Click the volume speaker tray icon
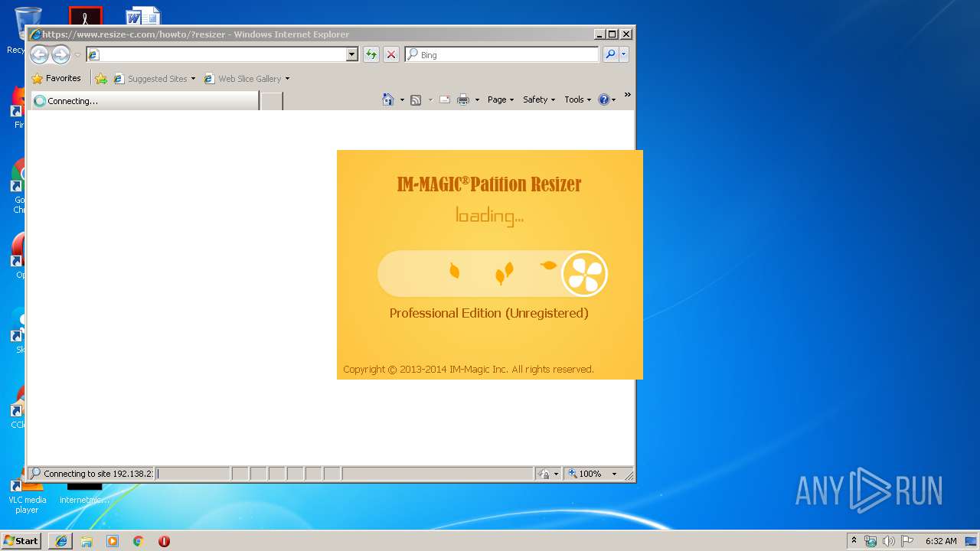The height and width of the screenshot is (551, 980). tap(888, 541)
